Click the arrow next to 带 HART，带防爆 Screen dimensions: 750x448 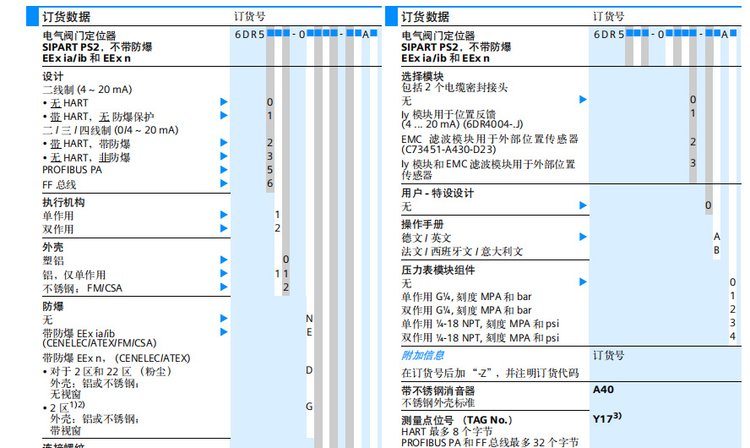tap(224, 143)
